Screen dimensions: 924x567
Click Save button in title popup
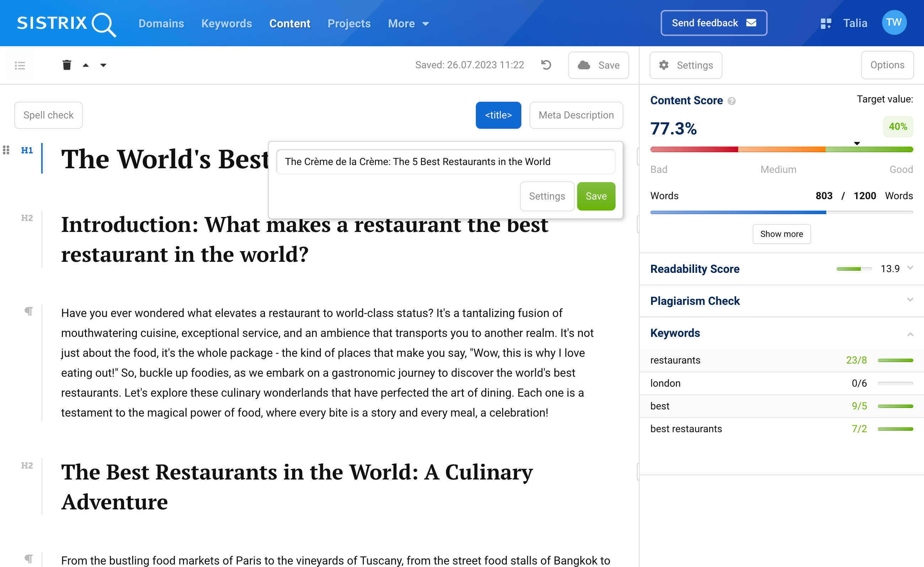(595, 196)
